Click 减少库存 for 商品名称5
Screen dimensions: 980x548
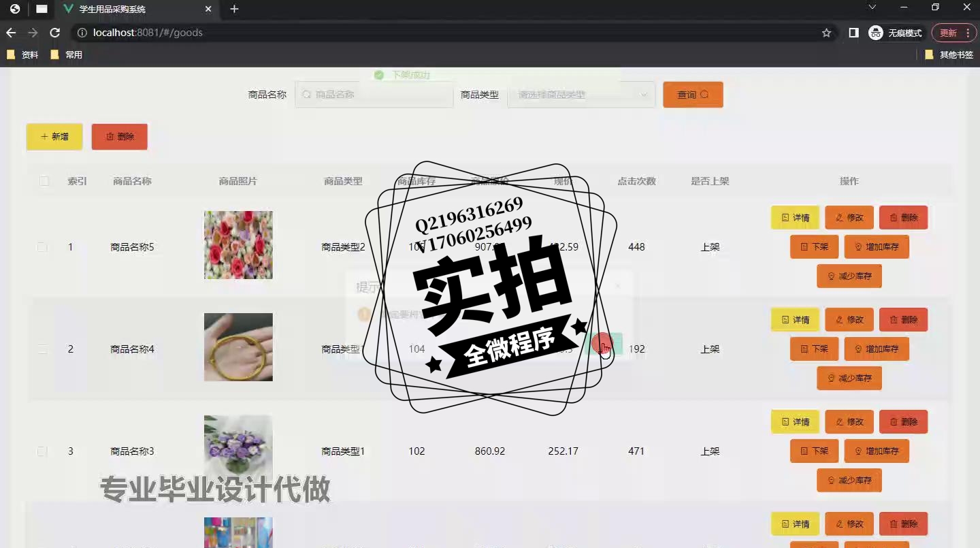[x=849, y=276]
